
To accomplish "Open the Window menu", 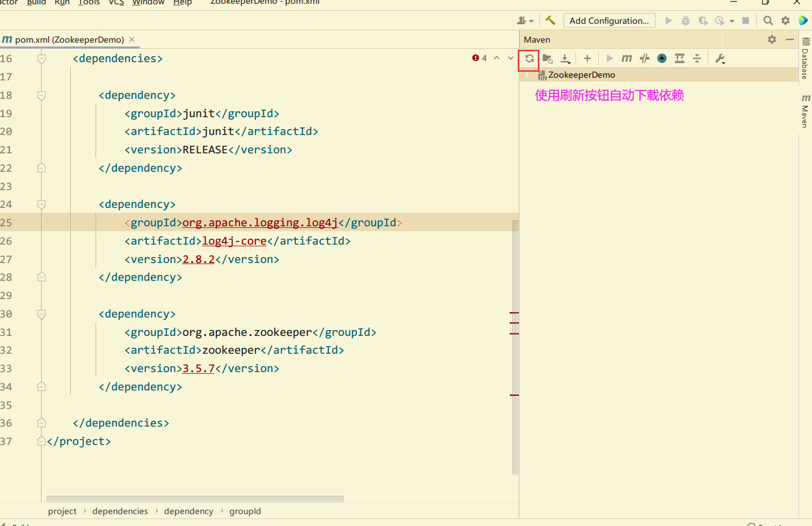I will click(x=148, y=2).
